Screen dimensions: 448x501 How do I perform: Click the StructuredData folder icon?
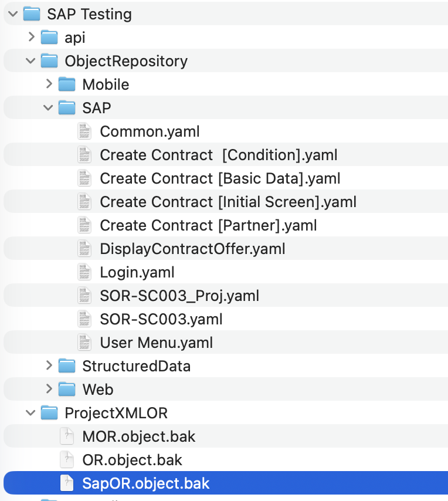coord(67,366)
